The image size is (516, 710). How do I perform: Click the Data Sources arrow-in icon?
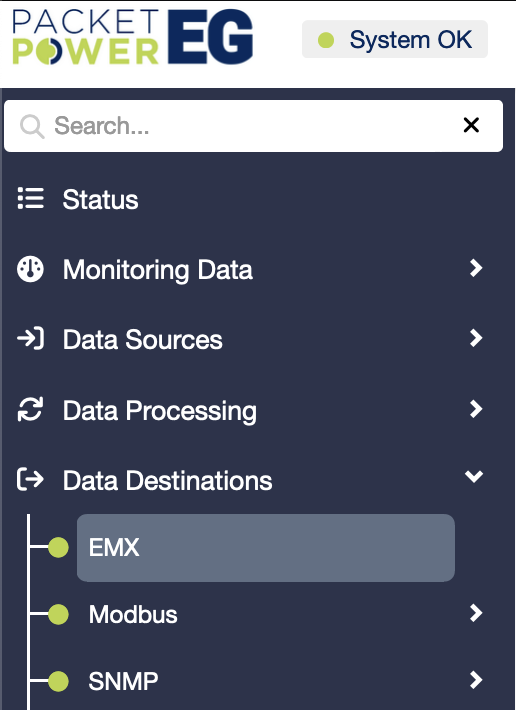point(30,339)
